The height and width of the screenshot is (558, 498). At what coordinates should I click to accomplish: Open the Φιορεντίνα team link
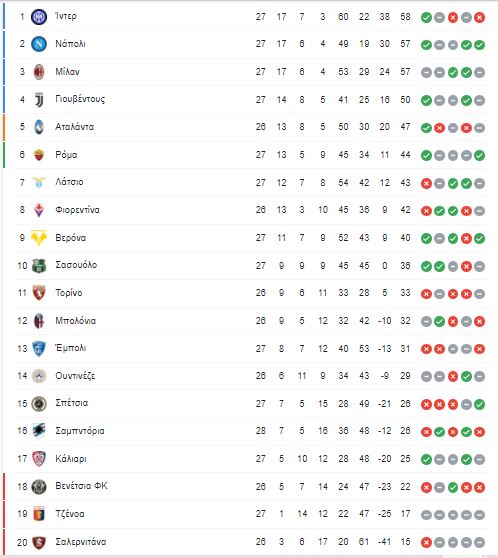coord(77,210)
